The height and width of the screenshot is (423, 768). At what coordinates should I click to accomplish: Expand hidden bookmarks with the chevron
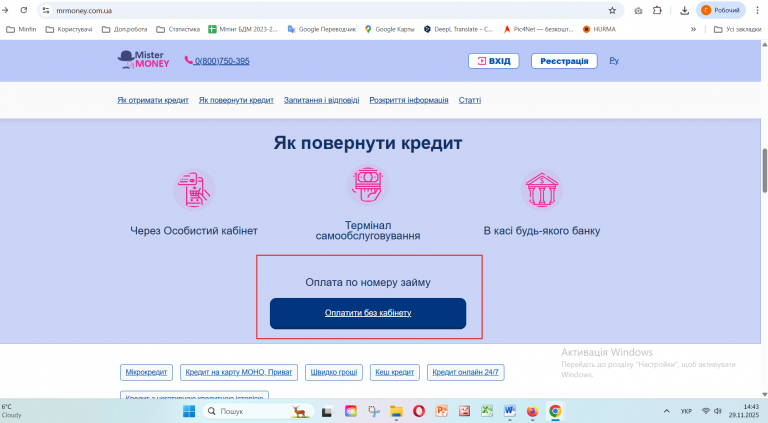tap(693, 29)
